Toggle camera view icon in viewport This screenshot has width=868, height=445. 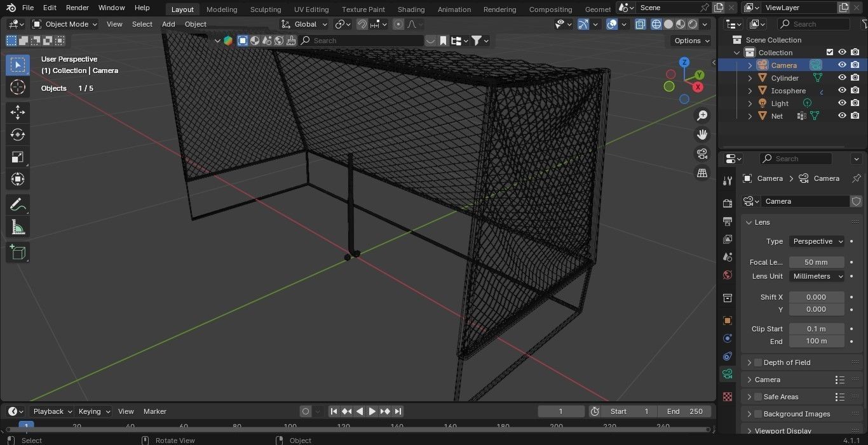(x=702, y=154)
